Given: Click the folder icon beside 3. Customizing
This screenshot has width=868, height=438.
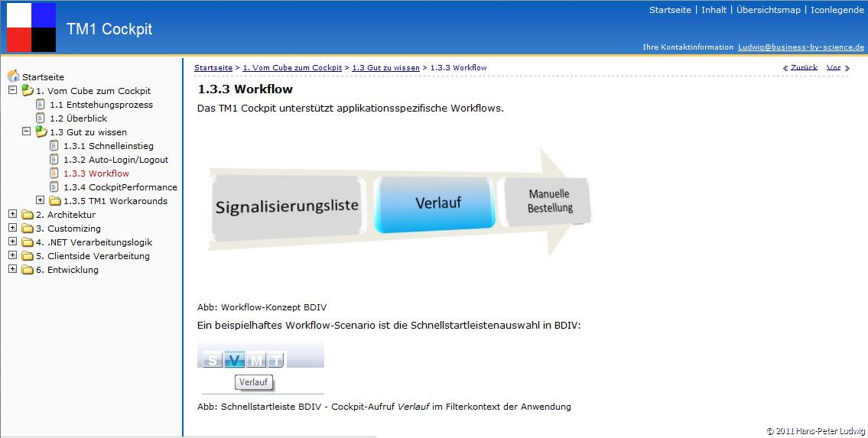Looking at the screenshot, I should [x=27, y=229].
